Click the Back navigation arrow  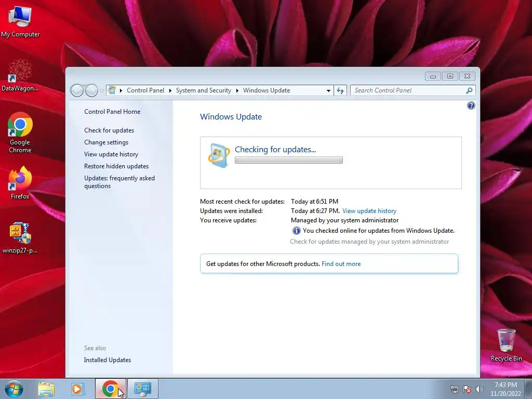[x=77, y=90]
